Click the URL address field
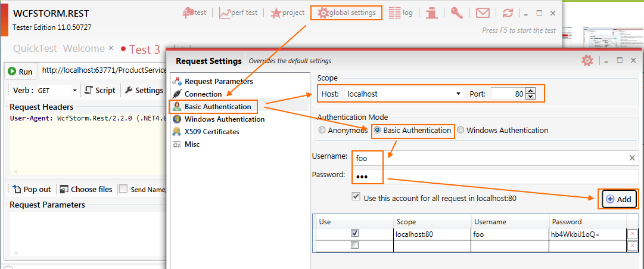644x269 pixels. [104, 71]
